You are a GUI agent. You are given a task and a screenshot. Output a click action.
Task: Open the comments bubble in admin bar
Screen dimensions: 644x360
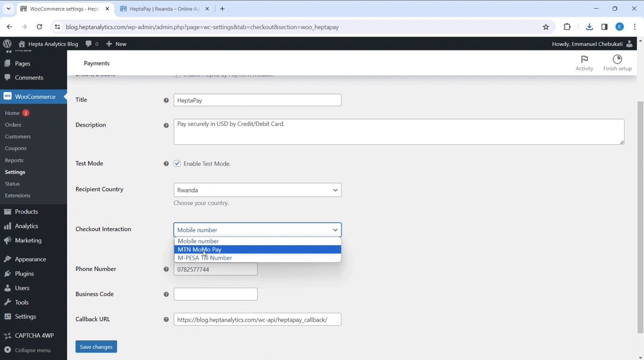pos(92,44)
